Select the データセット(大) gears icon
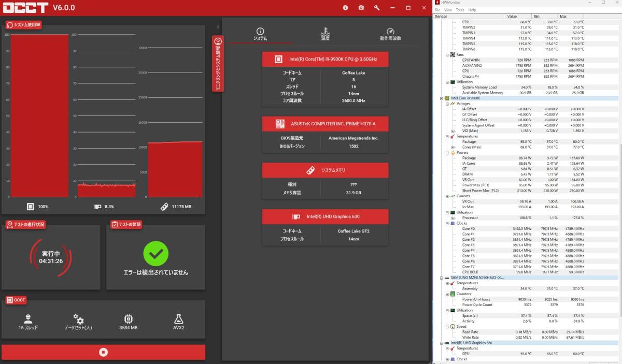The image size is (622, 364). click(x=78, y=319)
